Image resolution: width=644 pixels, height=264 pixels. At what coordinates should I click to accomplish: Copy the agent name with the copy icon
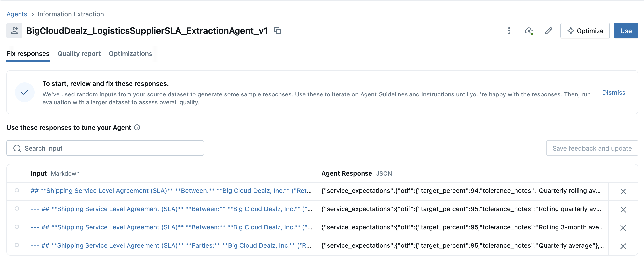[278, 31]
